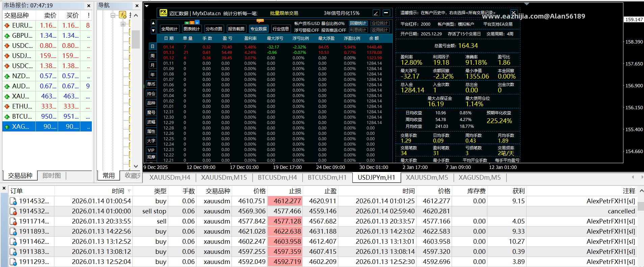Toggle the 返佣统计 option

point(380,30)
